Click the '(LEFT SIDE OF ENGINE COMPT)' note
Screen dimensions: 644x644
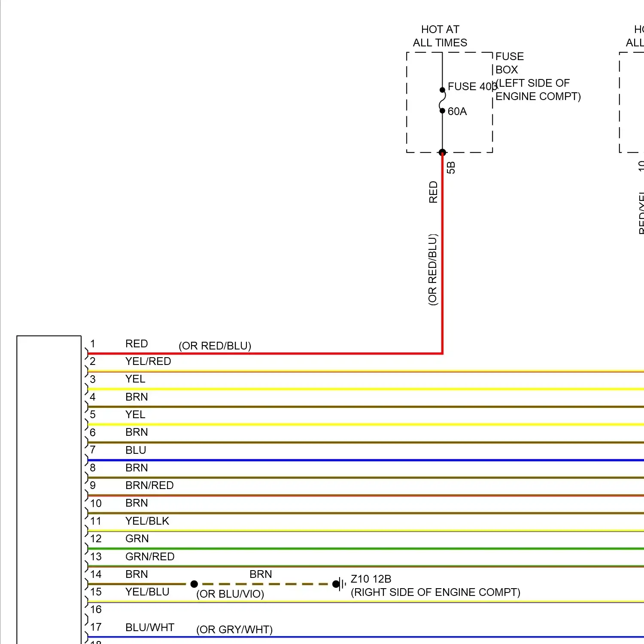pyautogui.click(x=538, y=90)
